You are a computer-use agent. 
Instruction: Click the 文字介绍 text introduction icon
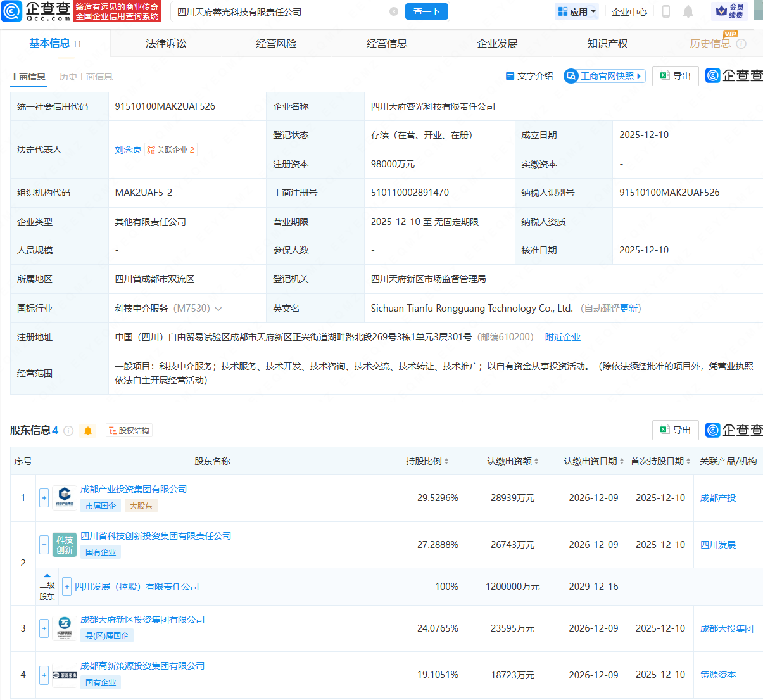tap(529, 75)
